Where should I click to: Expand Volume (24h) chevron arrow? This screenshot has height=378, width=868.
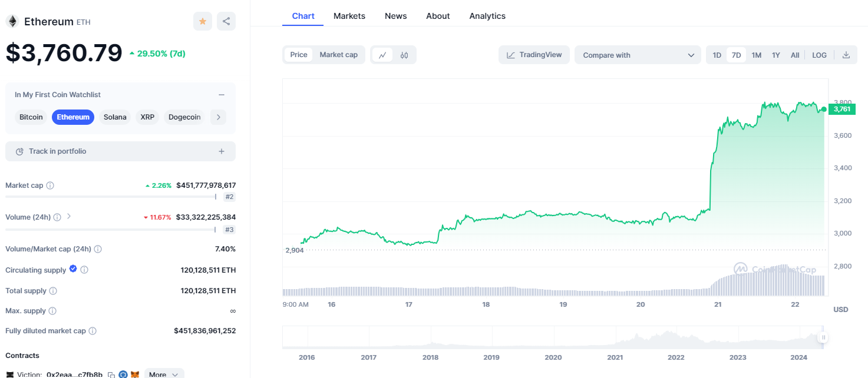tap(69, 217)
